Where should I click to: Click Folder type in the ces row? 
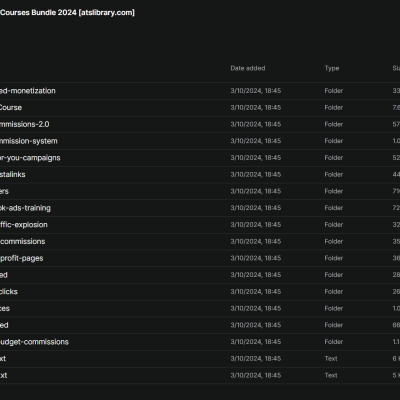334,308
